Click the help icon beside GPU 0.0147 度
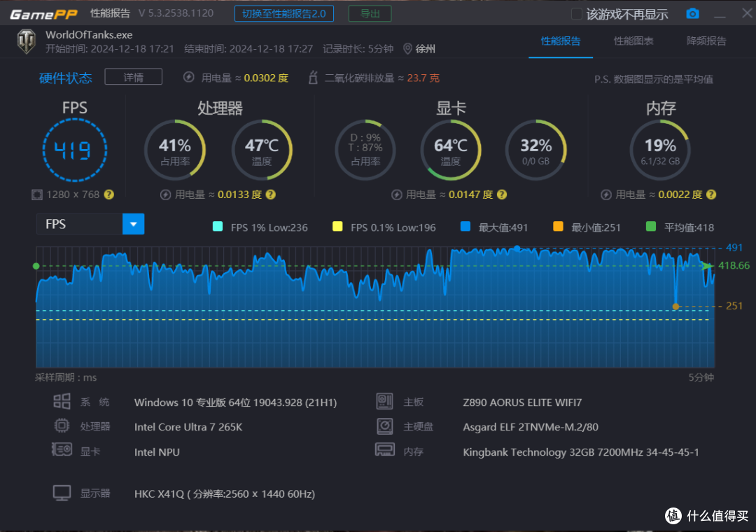Image resolution: width=756 pixels, height=532 pixels. (502, 195)
